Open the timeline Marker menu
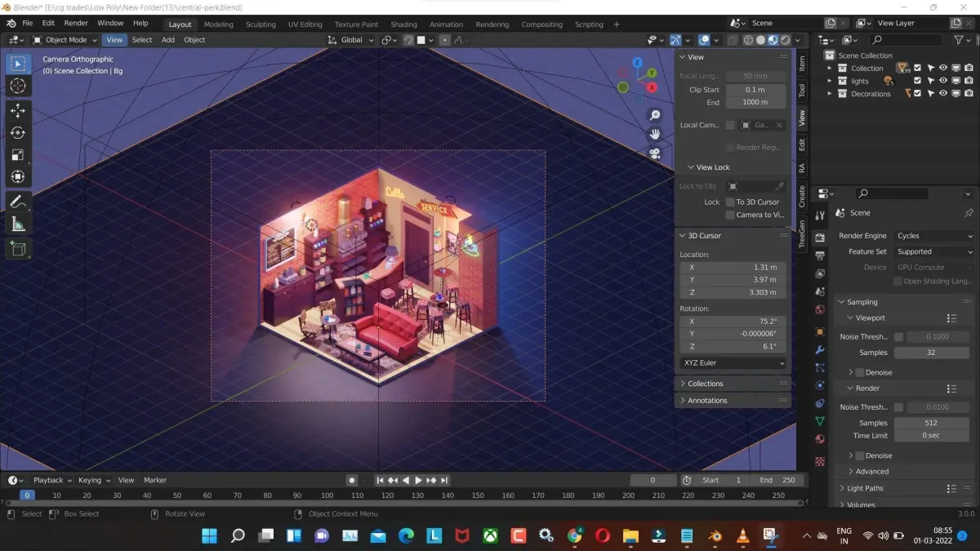Screen dimensions: 980x551 tap(155, 481)
